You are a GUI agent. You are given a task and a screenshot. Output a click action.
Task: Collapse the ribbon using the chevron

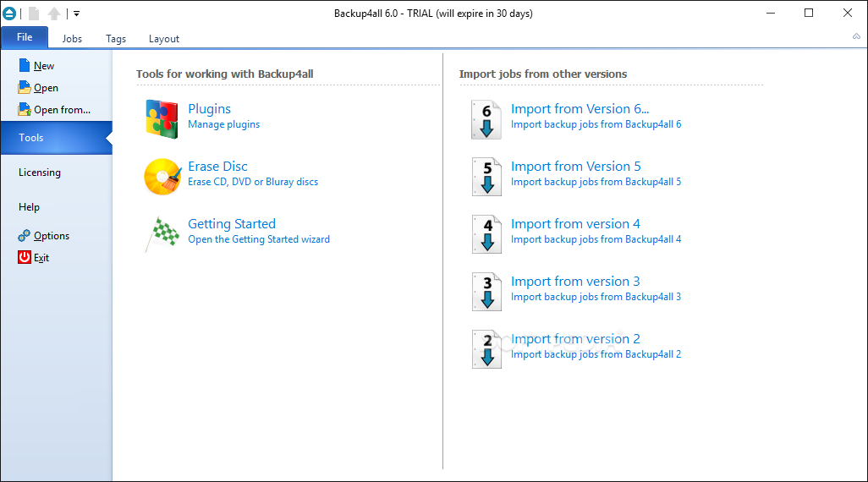pyautogui.click(x=856, y=36)
